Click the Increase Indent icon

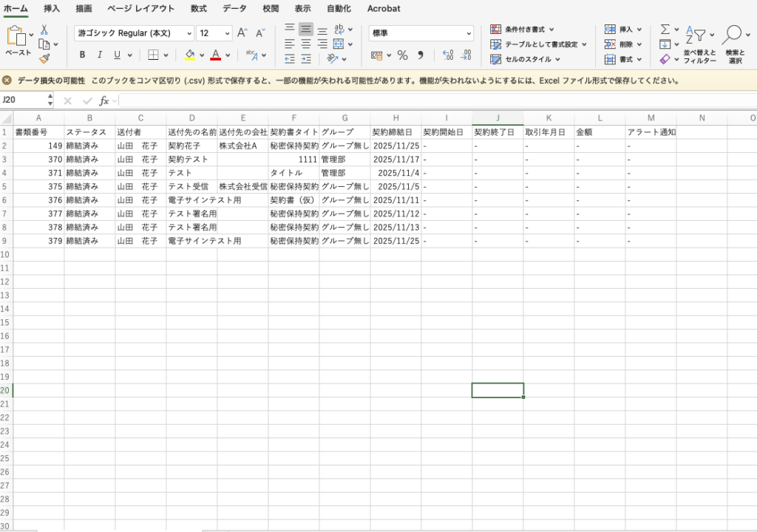click(306, 58)
